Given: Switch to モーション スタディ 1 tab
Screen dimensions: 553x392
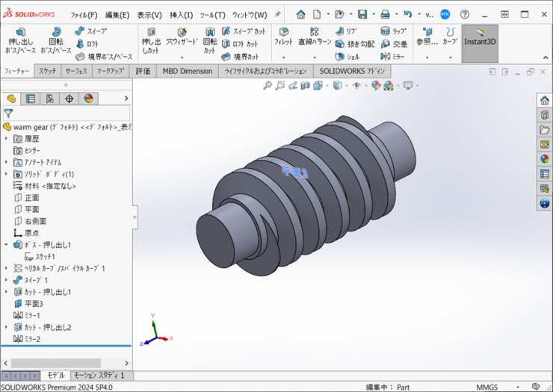Looking at the screenshot, I should 99,376.
